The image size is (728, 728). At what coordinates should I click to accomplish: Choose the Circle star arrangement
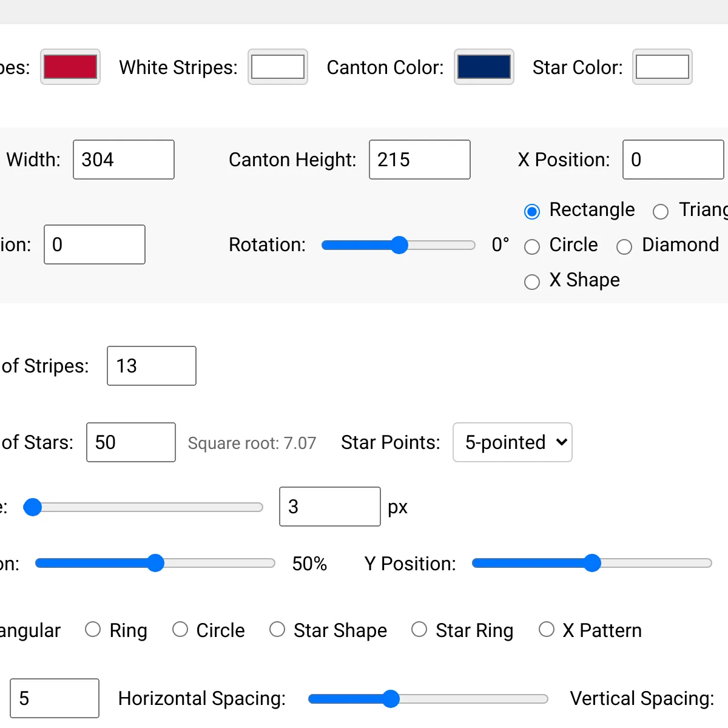click(180, 630)
